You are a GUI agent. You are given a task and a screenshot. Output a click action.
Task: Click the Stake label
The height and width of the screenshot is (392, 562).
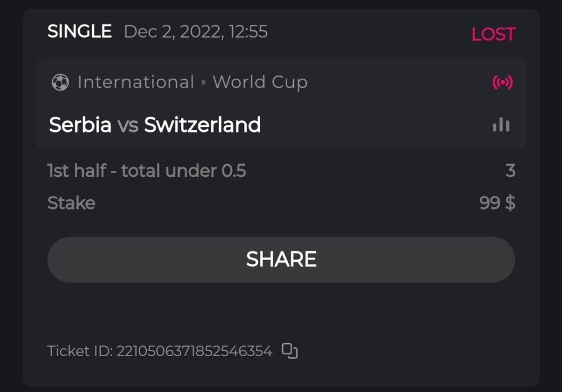pos(71,203)
